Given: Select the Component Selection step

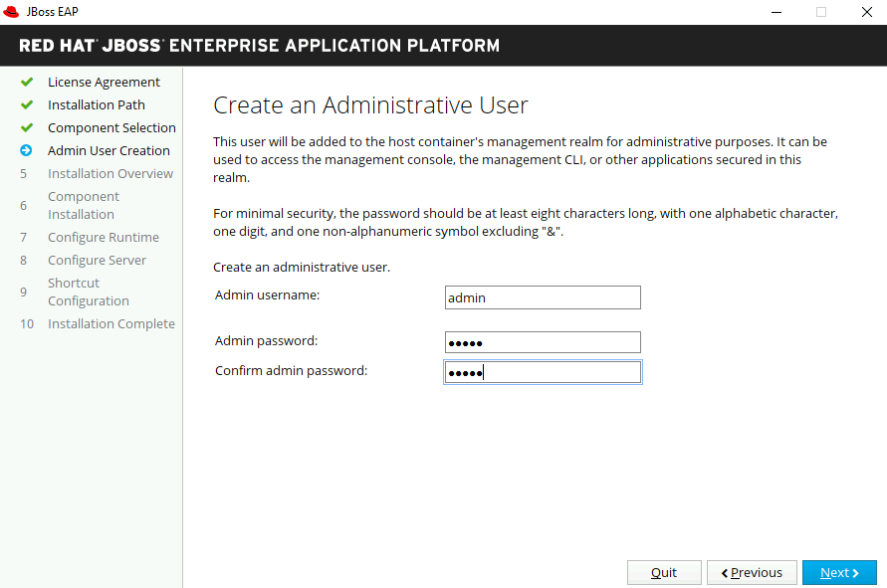Looking at the screenshot, I should coord(111,127).
